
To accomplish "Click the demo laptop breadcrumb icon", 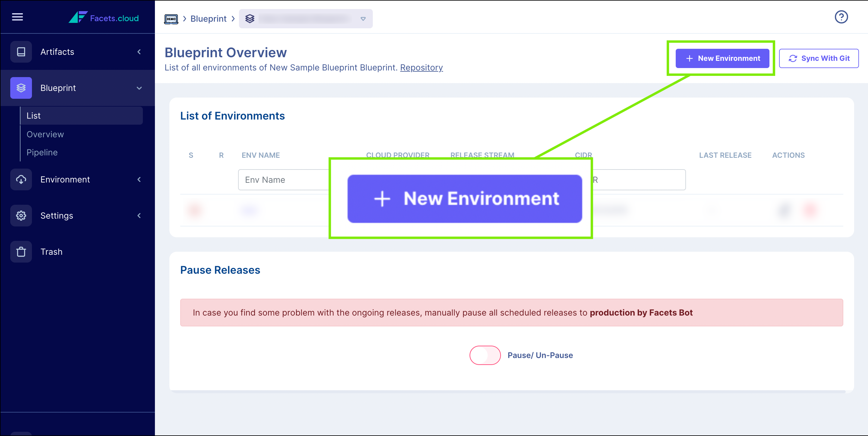I will pyautogui.click(x=171, y=19).
